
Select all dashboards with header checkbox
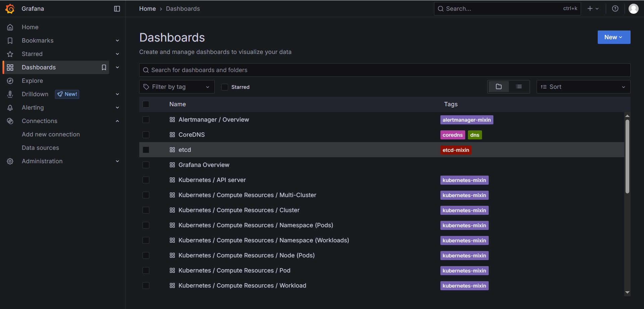(146, 104)
